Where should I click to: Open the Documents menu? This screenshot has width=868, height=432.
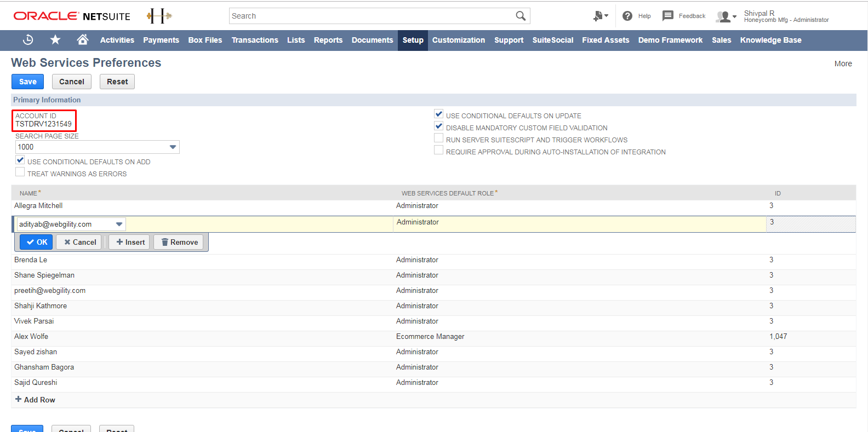click(x=373, y=40)
